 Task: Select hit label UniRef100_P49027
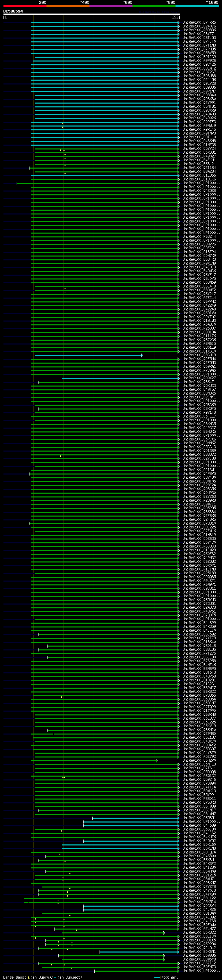[199, 156]
